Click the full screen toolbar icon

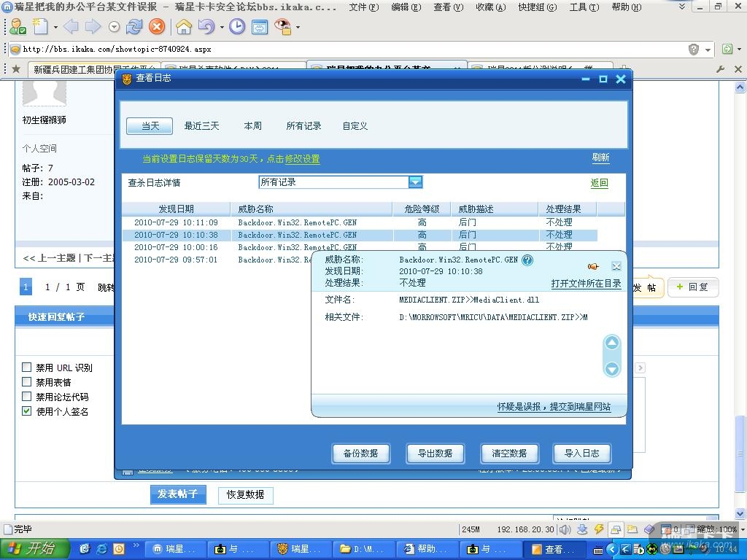260,27
